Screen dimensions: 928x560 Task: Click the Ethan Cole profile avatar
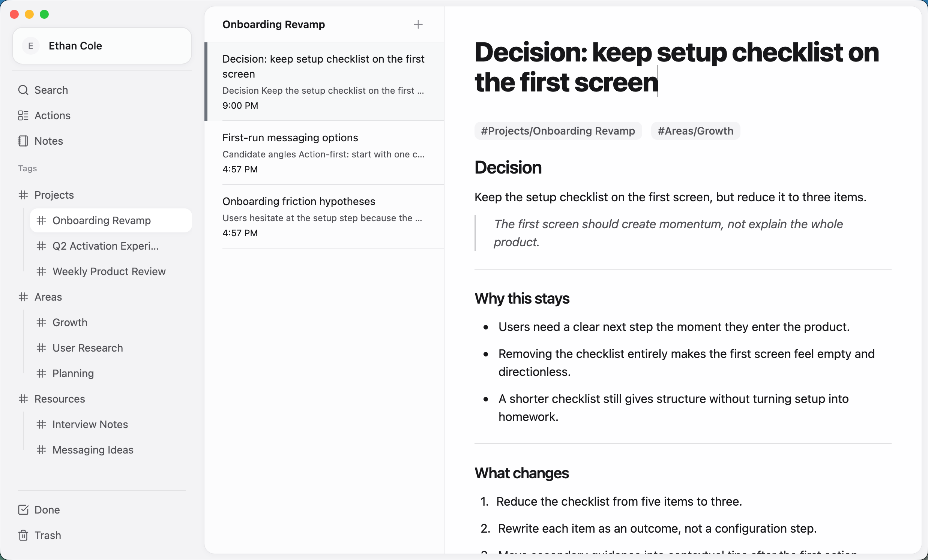pos(30,45)
